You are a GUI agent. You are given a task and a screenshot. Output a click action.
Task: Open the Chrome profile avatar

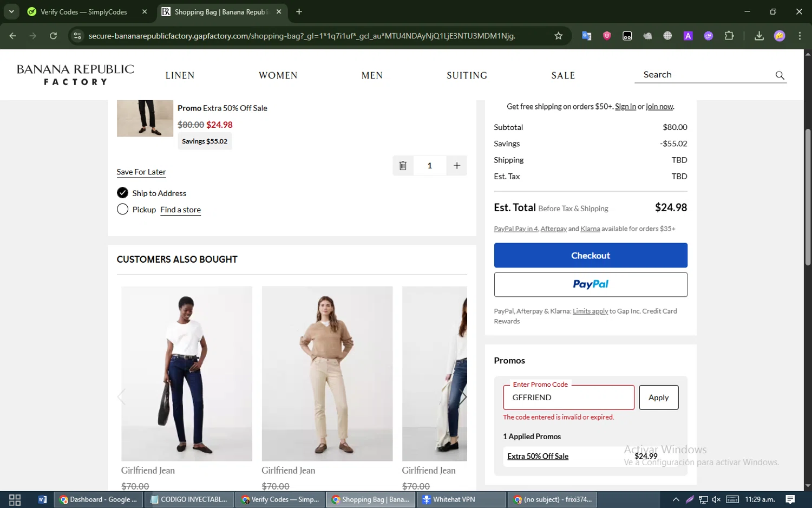[x=780, y=36]
